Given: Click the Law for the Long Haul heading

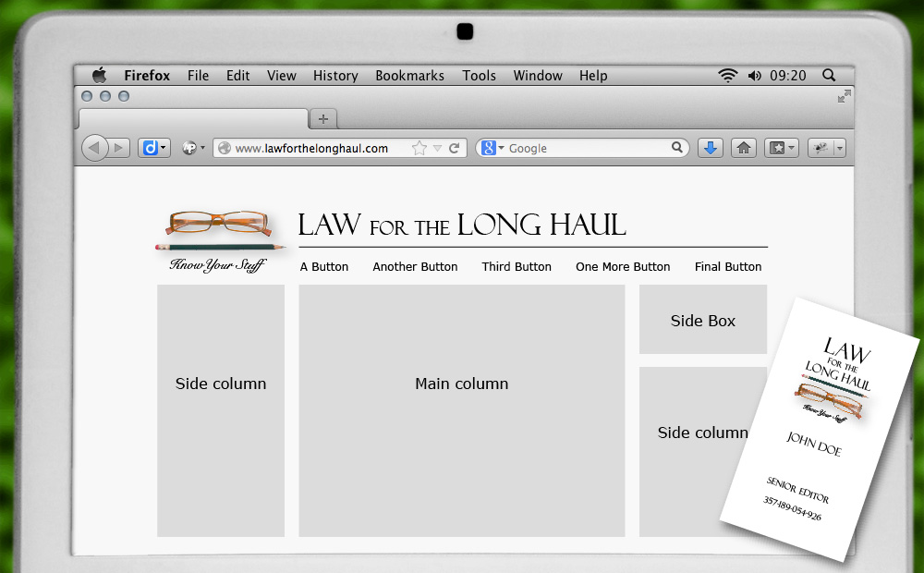Looking at the screenshot, I should [x=461, y=225].
